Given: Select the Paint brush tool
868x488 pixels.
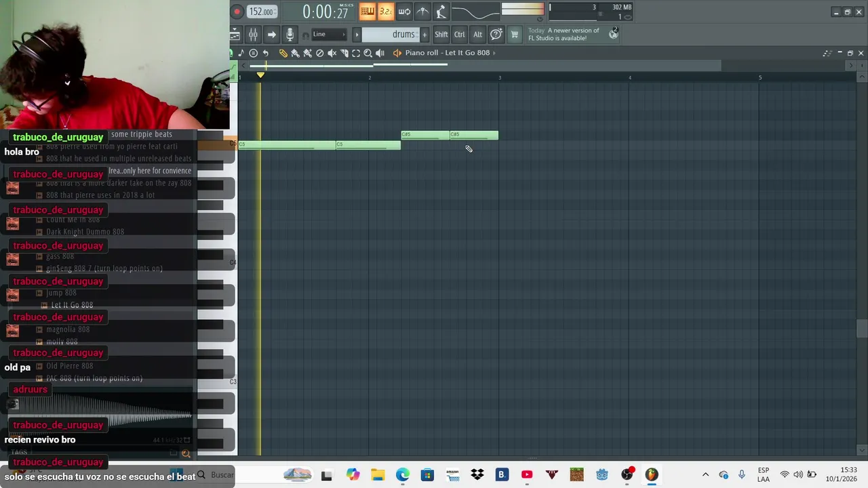Looking at the screenshot, I should click(296, 53).
